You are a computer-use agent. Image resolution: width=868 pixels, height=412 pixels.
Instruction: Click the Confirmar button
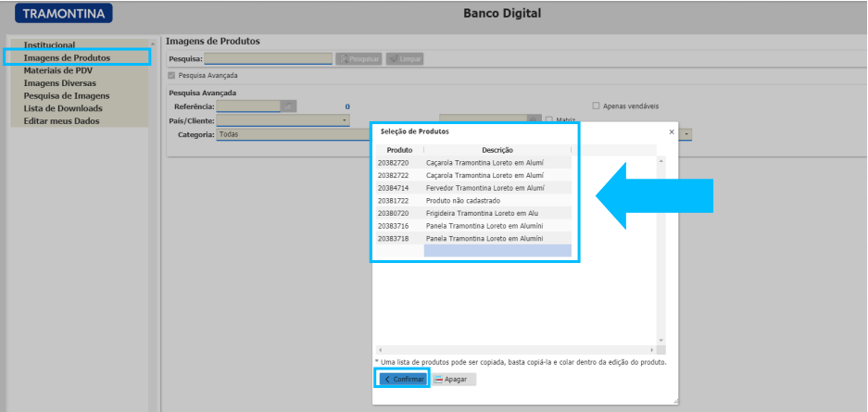pyautogui.click(x=403, y=380)
